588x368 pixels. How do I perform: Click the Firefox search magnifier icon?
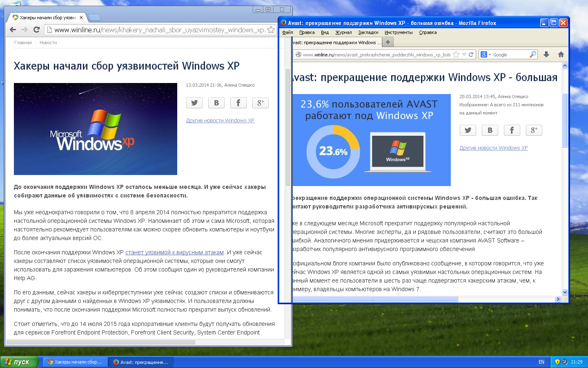(x=532, y=54)
